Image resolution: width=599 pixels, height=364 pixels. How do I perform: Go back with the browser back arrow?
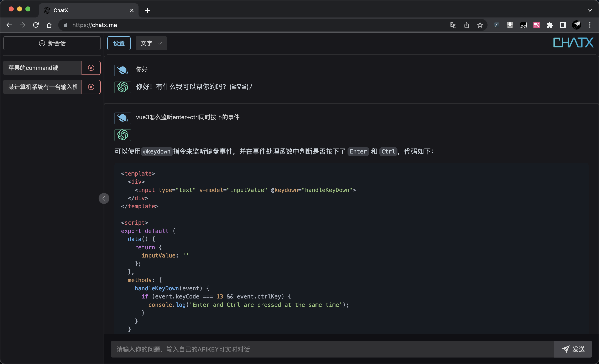click(9, 25)
